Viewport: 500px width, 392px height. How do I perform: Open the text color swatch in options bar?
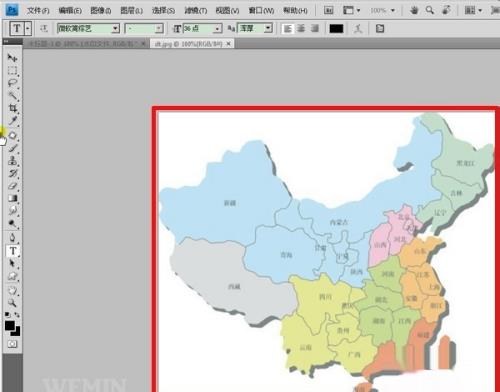336,29
